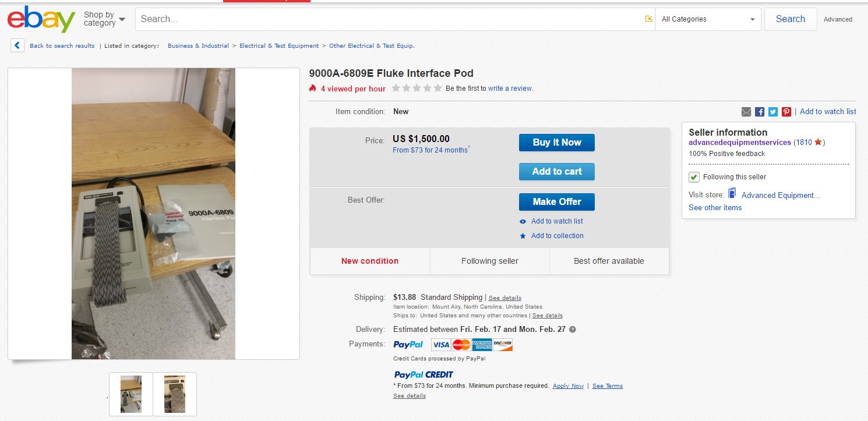Open Electrical & Test Equipment breadcrumb
Screen dimensions: 868x421
point(279,46)
